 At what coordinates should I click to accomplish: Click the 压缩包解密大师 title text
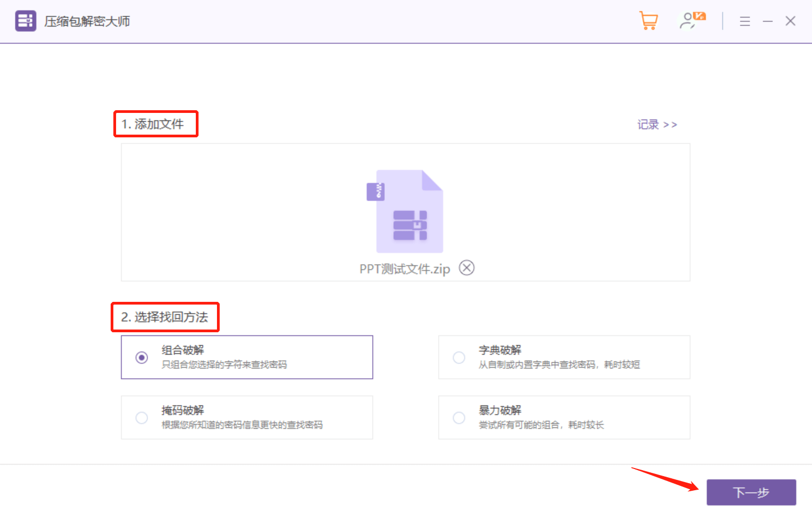coord(88,21)
